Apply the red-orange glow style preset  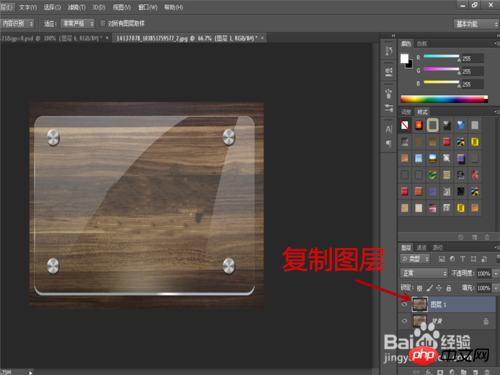[419, 125]
